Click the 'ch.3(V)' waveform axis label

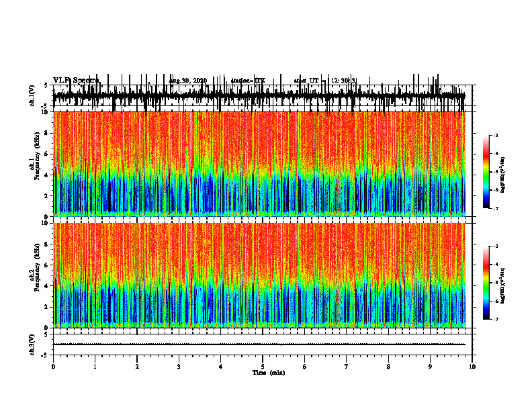[32, 345]
